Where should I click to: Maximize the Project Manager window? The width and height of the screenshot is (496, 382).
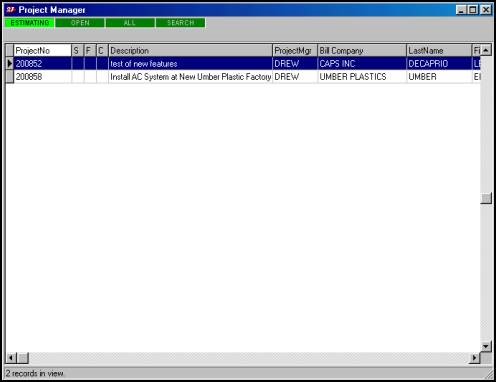click(x=472, y=10)
